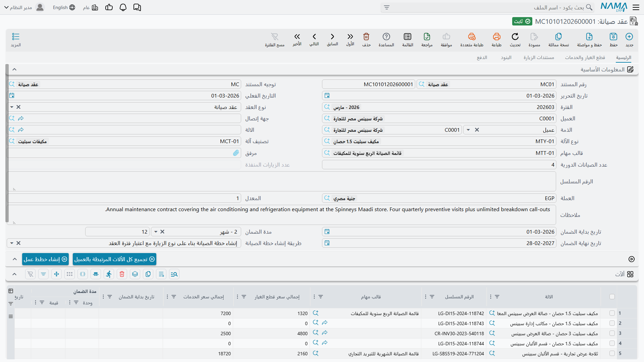Select checkbox for row 1

pyautogui.click(x=612, y=313)
